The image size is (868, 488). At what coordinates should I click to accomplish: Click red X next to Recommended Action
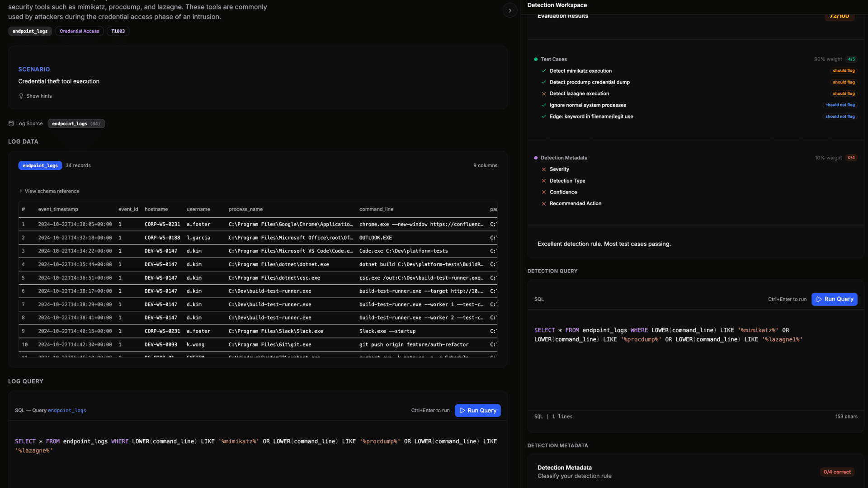tap(544, 204)
